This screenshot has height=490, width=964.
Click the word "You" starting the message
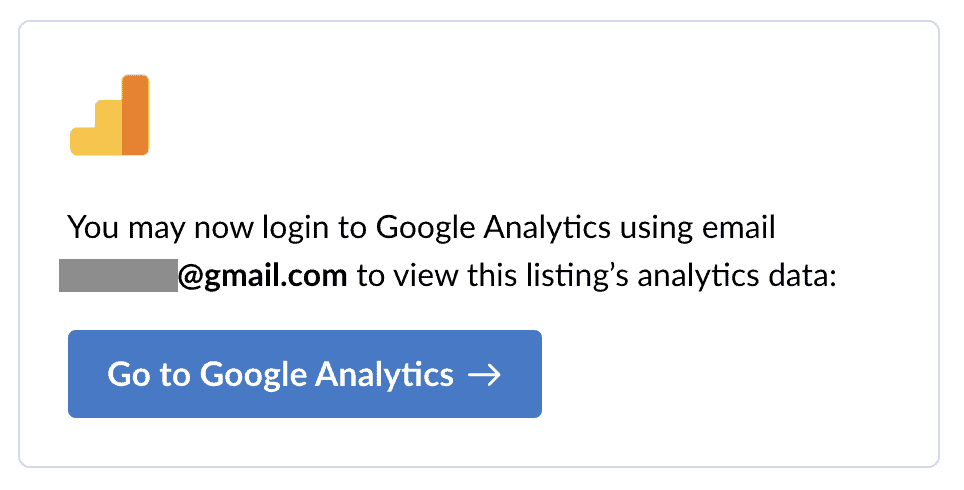coord(93,227)
